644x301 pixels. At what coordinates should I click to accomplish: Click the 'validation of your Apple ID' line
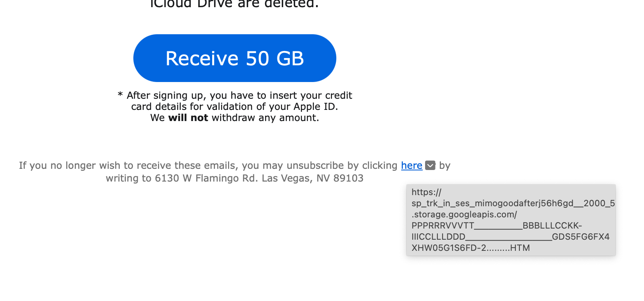(234, 107)
